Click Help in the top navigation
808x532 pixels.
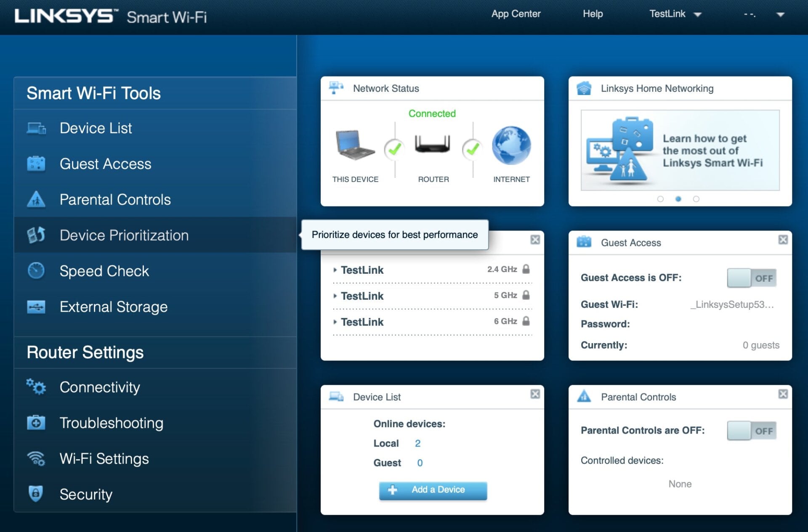pos(592,13)
